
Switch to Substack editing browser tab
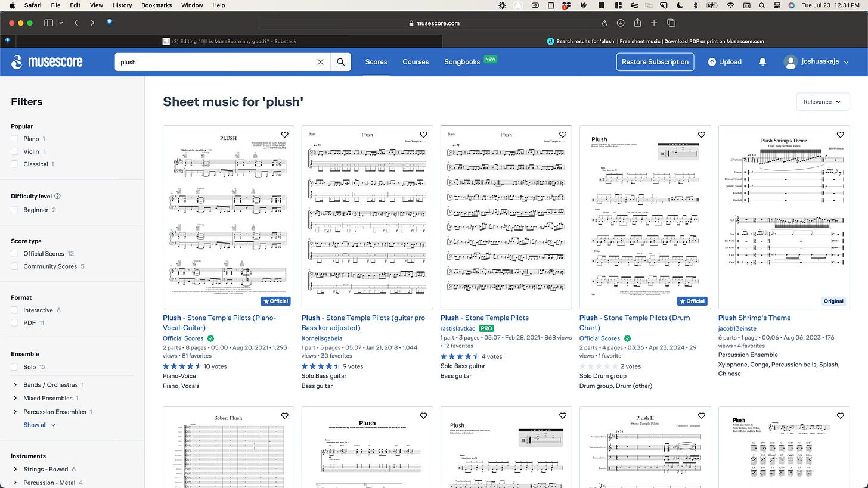coord(229,41)
